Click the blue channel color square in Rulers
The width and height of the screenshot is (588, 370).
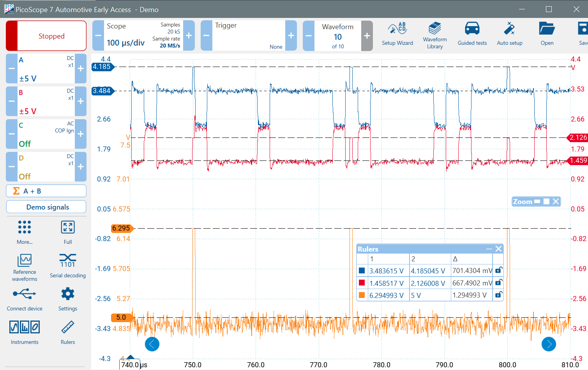point(362,270)
